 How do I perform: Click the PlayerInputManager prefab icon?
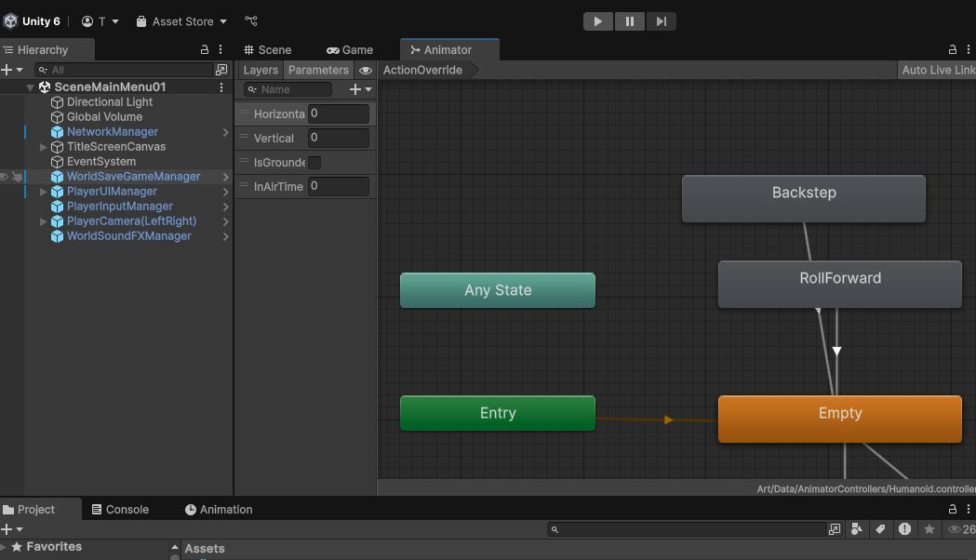point(58,207)
